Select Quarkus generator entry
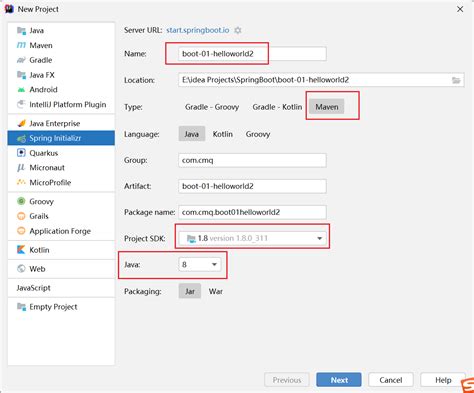Viewport: 474px width, 393px height. [61, 153]
